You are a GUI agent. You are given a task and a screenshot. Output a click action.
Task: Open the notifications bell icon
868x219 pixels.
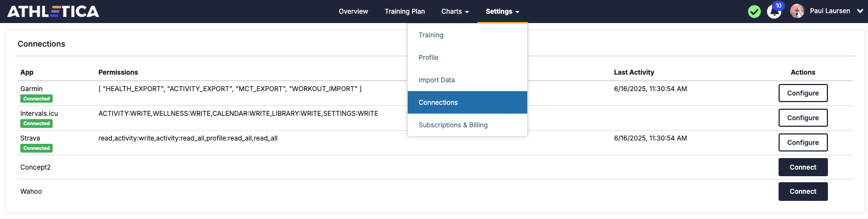774,12
